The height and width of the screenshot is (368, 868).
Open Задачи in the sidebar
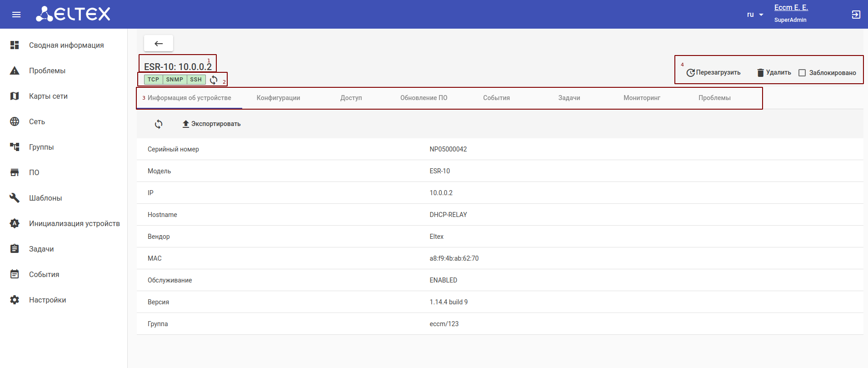[x=41, y=249]
